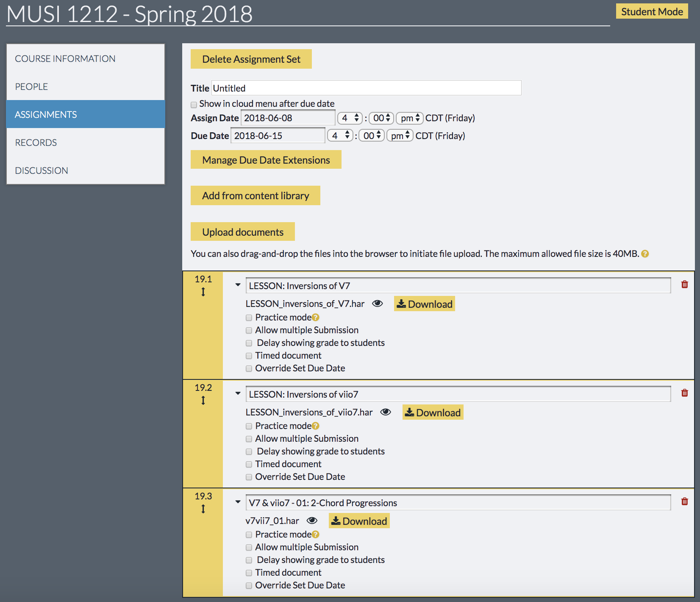Open the Due Date hour selector
Screen dimensions: 700x602
pos(340,136)
